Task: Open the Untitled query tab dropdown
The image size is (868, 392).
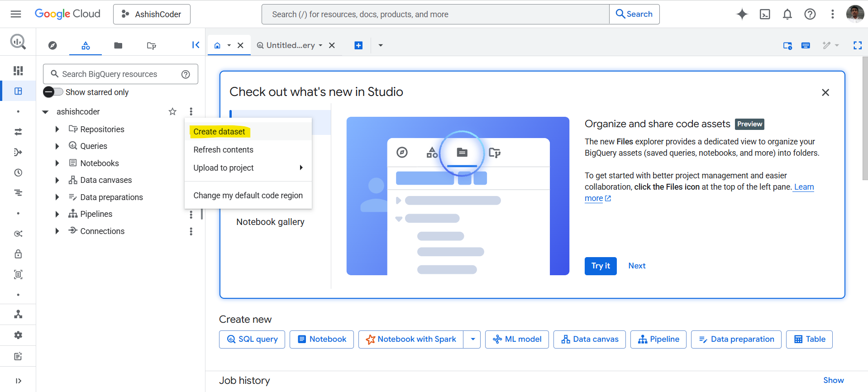Action: pyautogui.click(x=320, y=45)
